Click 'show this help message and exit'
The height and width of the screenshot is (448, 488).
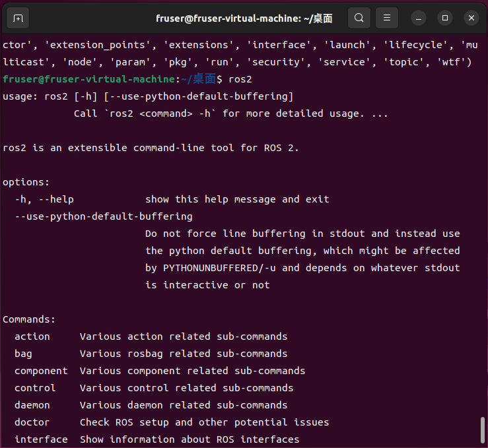tap(237, 199)
